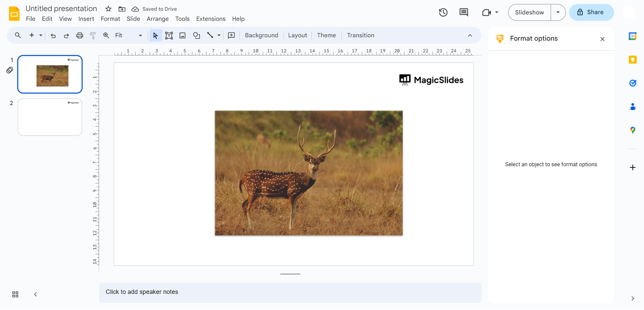Open the comments panel icon
The image size is (644, 310).
coord(463,12)
